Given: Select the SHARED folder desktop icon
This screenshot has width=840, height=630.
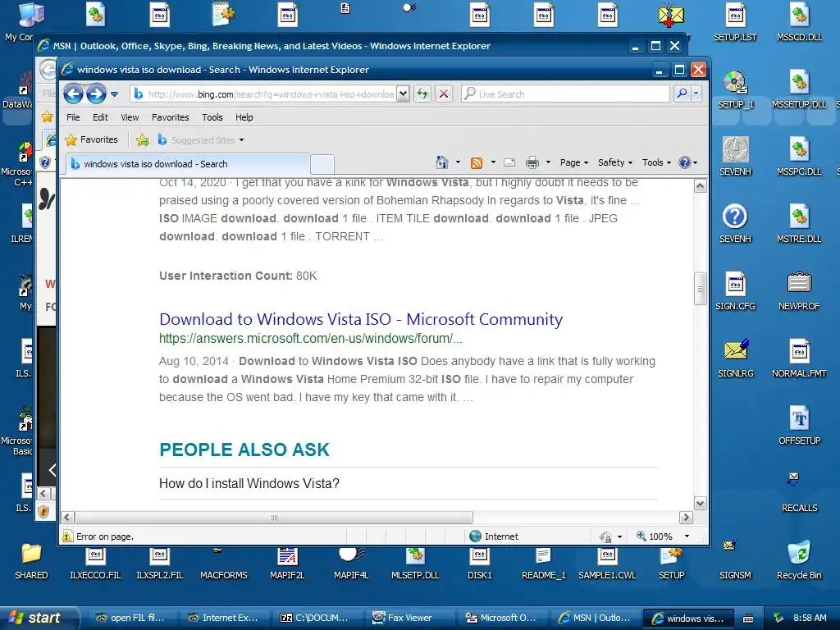Looking at the screenshot, I should pyautogui.click(x=31, y=560).
